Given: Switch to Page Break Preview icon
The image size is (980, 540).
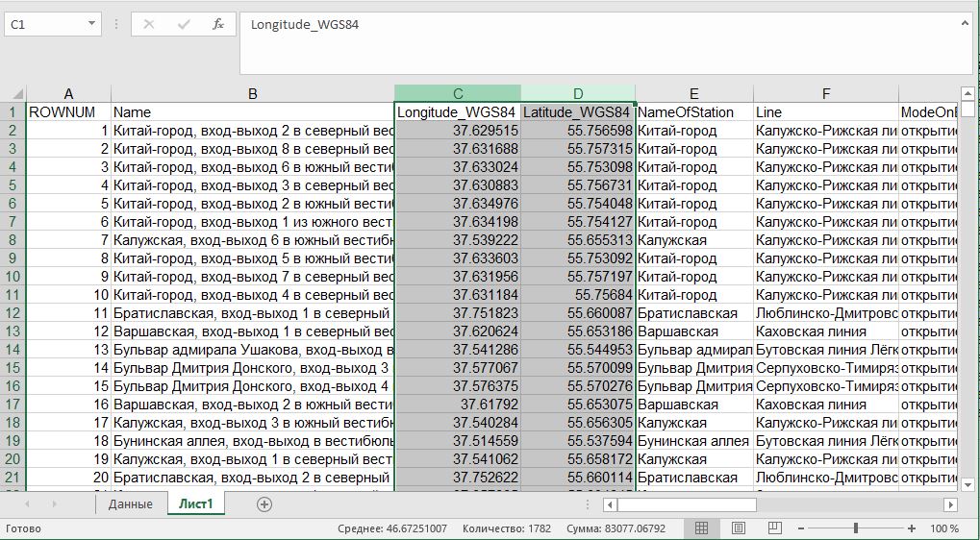Looking at the screenshot, I should tap(775, 528).
